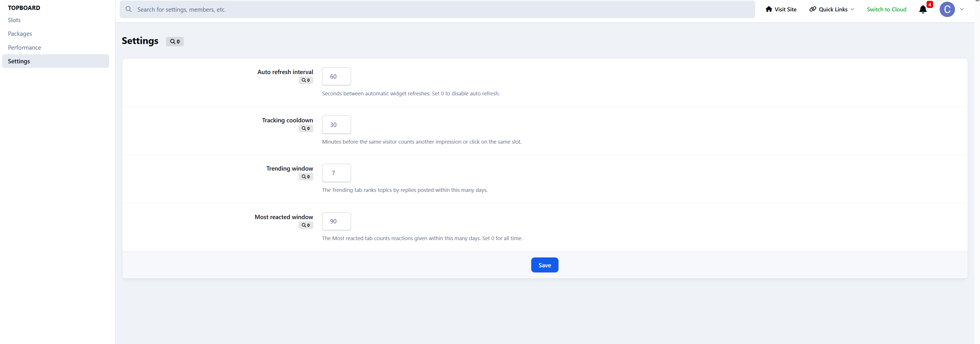Select Settings in the sidebar
This screenshot has height=344, width=980.
pos(55,61)
